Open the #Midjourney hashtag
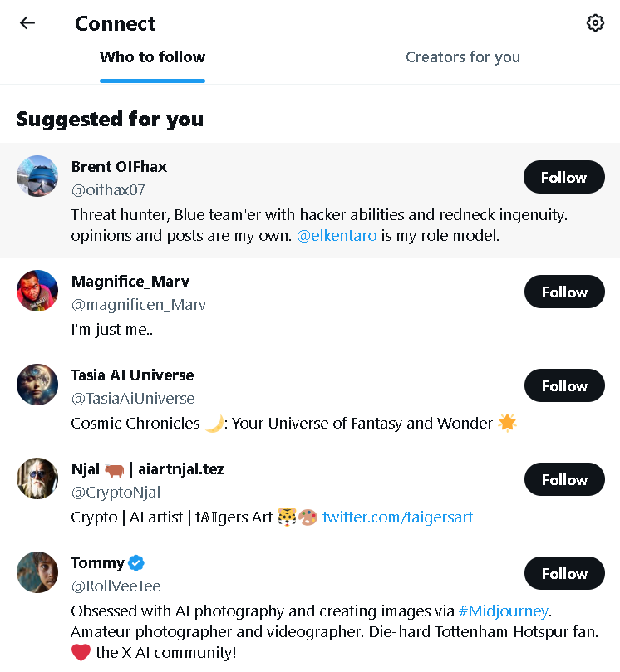This screenshot has width=620, height=672. tap(503, 611)
